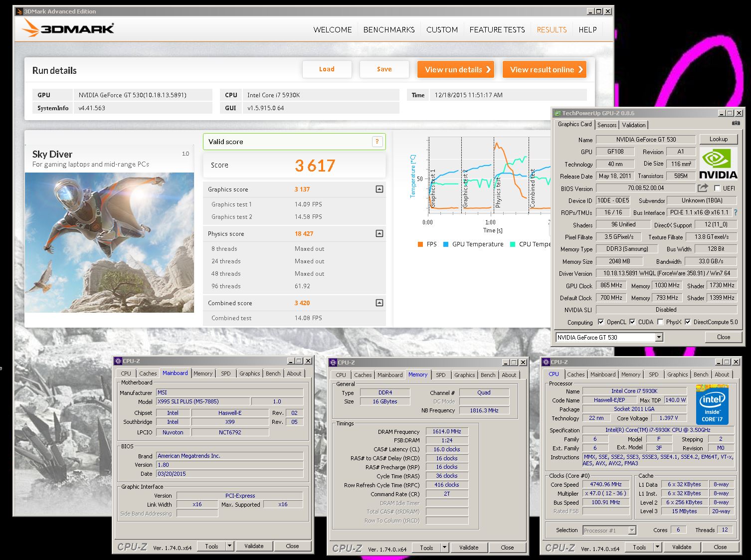Click the CPU-Z CPU window title icon
Image resolution: width=751 pixels, height=560 pixels.
click(x=546, y=362)
